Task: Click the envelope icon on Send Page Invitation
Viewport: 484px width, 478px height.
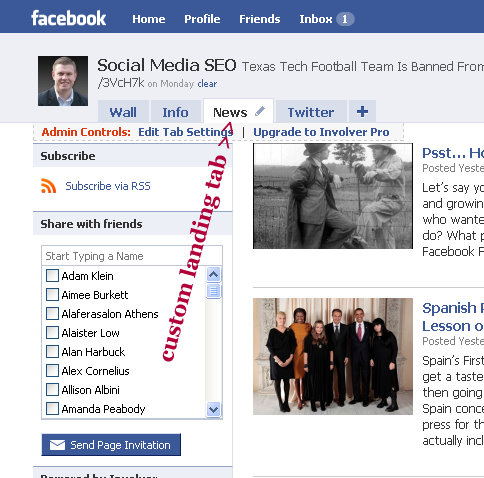Action: pyautogui.click(x=57, y=445)
